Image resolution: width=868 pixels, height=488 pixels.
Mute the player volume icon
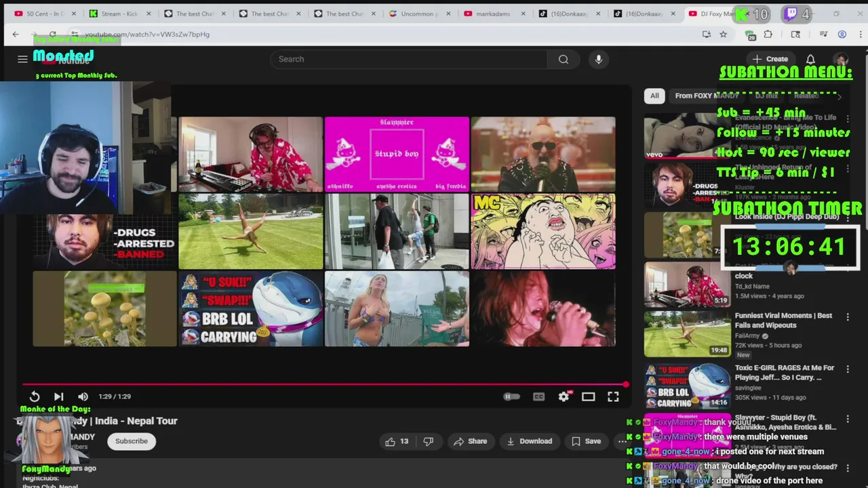(83, 396)
